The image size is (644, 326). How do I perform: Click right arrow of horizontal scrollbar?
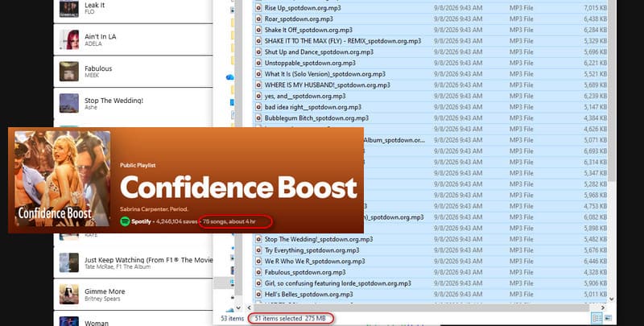click(x=602, y=307)
